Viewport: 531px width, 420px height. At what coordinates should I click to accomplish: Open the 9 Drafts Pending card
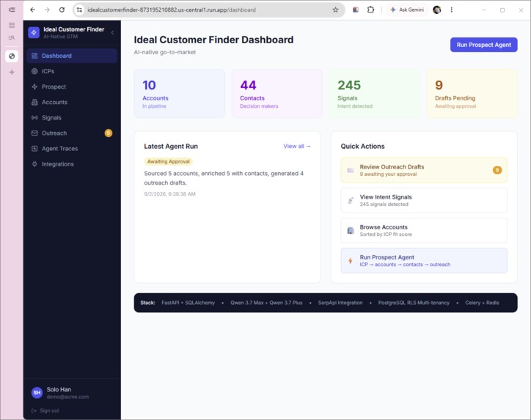472,94
